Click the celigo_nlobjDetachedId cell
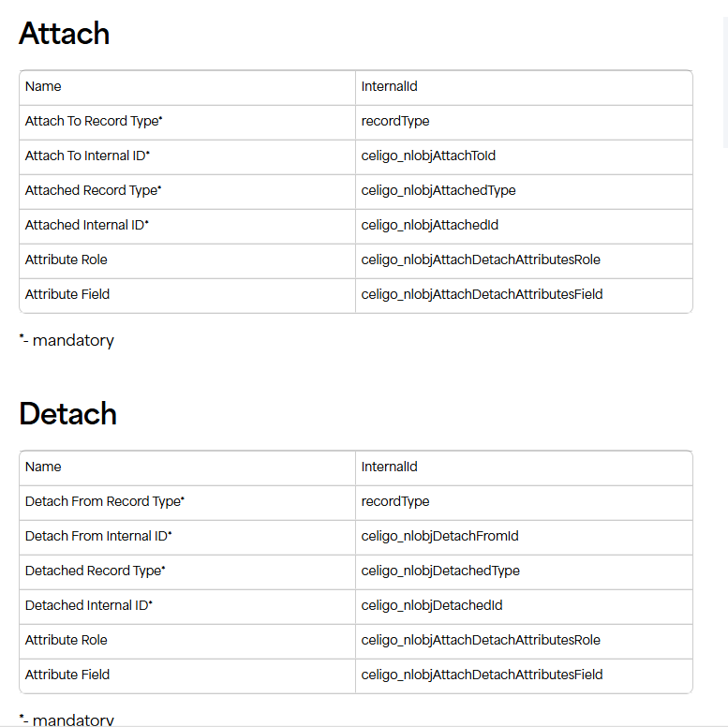Image resolution: width=728 pixels, height=727 pixels. (432, 605)
